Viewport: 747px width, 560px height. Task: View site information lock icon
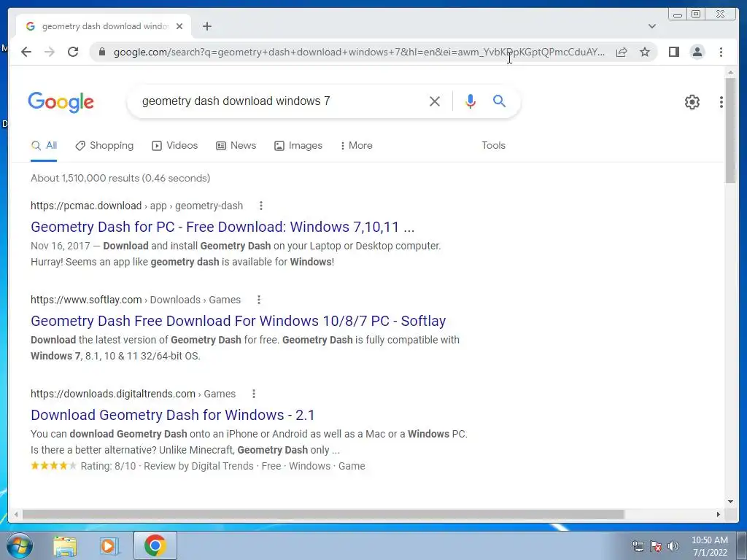coord(101,52)
